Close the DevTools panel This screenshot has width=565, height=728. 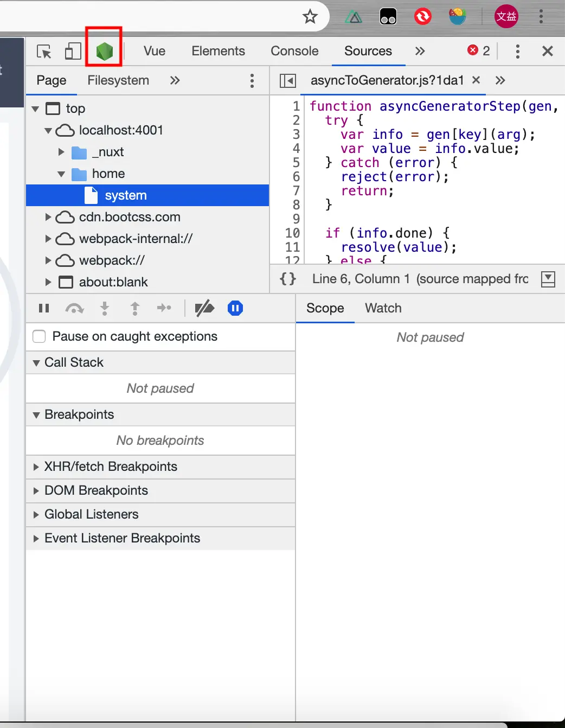tap(548, 51)
